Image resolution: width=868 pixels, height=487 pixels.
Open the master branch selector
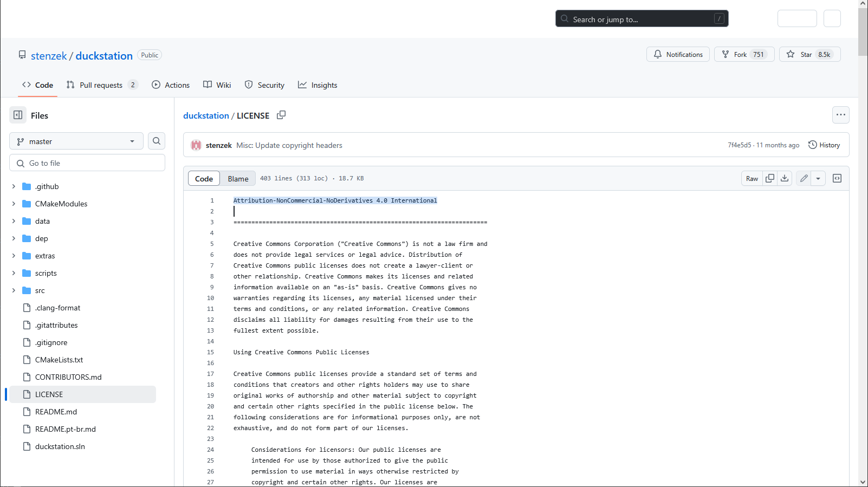point(76,141)
